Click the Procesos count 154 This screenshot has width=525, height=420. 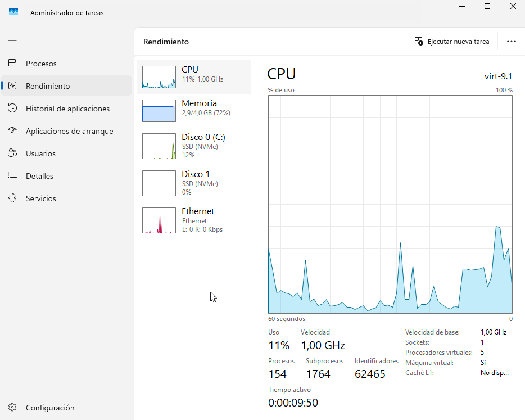tap(277, 374)
